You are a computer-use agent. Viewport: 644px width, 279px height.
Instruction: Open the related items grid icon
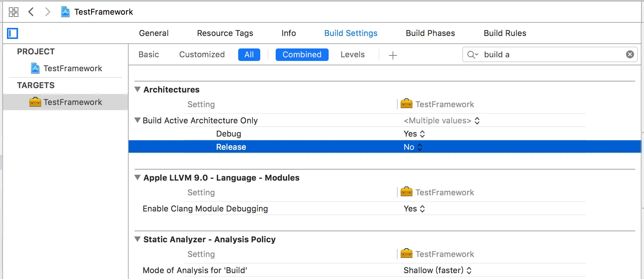coord(14,12)
